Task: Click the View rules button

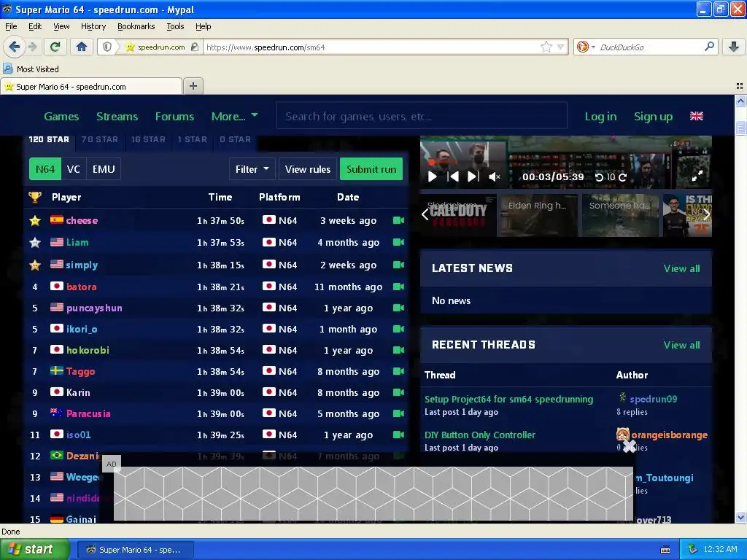Action: pyautogui.click(x=307, y=169)
